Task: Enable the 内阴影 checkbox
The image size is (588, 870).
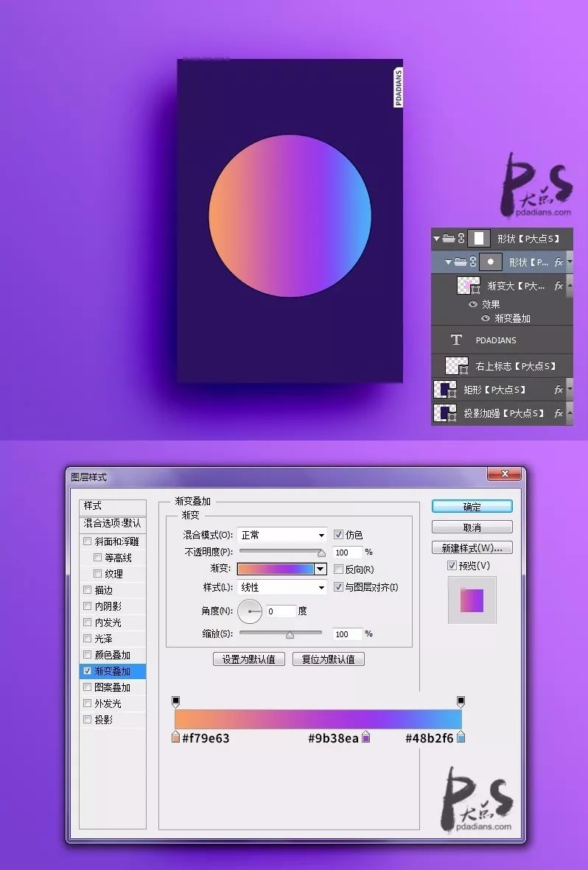Action: click(x=87, y=606)
